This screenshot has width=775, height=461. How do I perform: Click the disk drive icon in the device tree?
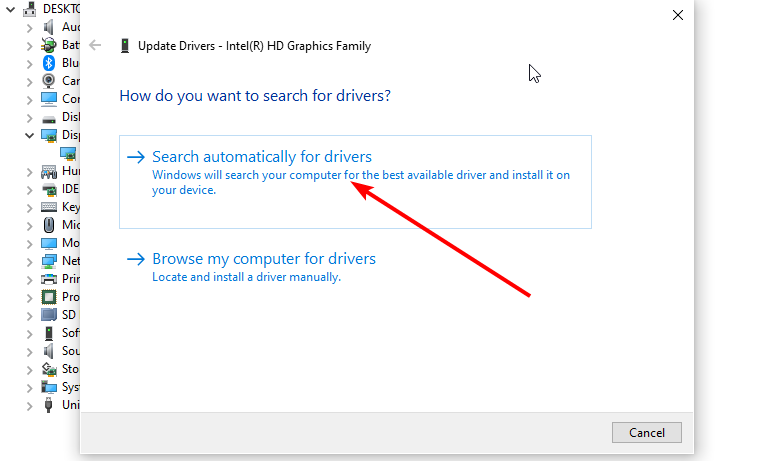48,119
